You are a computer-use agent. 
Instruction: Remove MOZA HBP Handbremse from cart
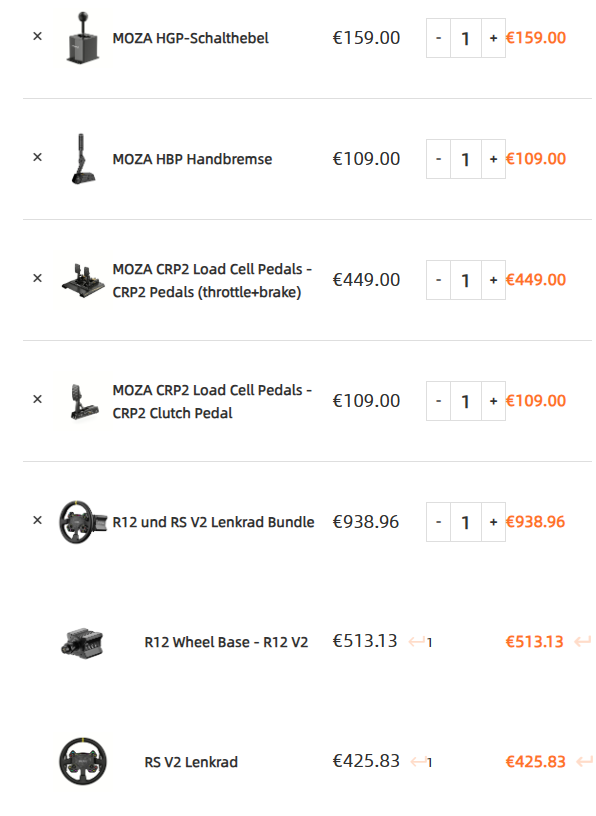pyautogui.click(x=37, y=157)
